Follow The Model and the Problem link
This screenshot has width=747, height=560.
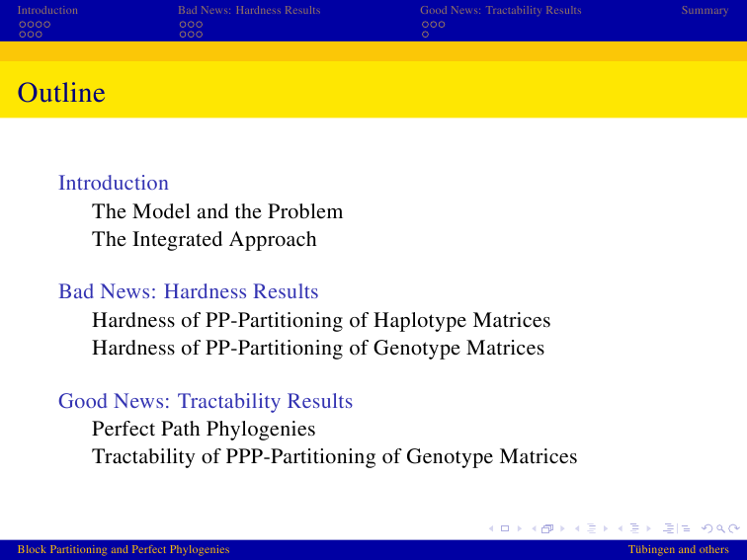[x=217, y=211]
